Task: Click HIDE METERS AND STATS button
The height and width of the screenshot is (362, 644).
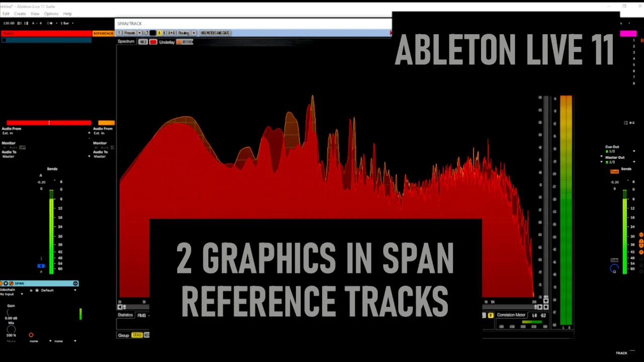Action: [215, 33]
